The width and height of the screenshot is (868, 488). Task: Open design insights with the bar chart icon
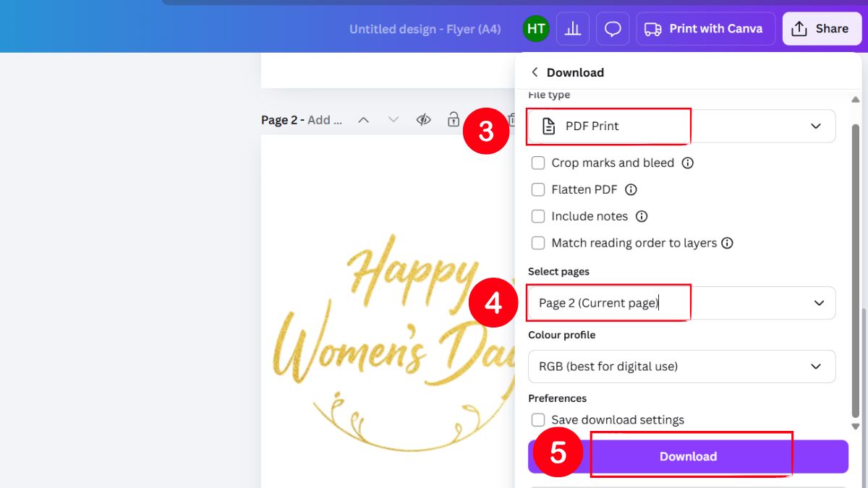click(572, 28)
